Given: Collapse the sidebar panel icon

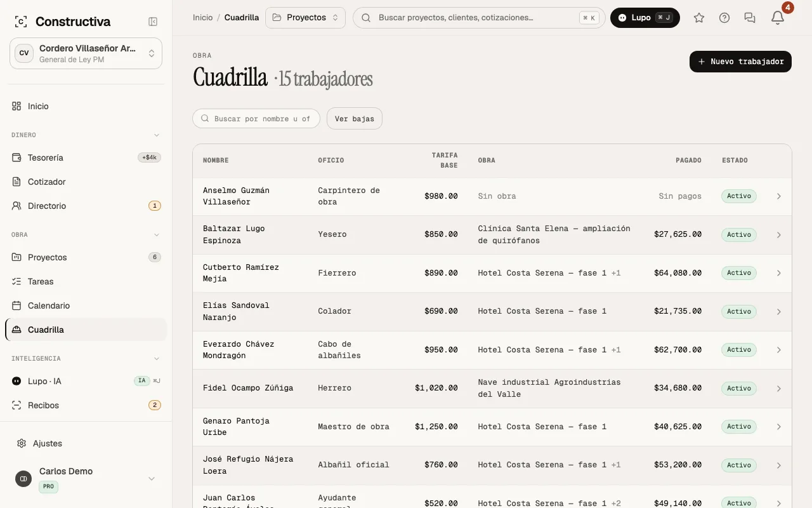Looking at the screenshot, I should click(x=153, y=22).
